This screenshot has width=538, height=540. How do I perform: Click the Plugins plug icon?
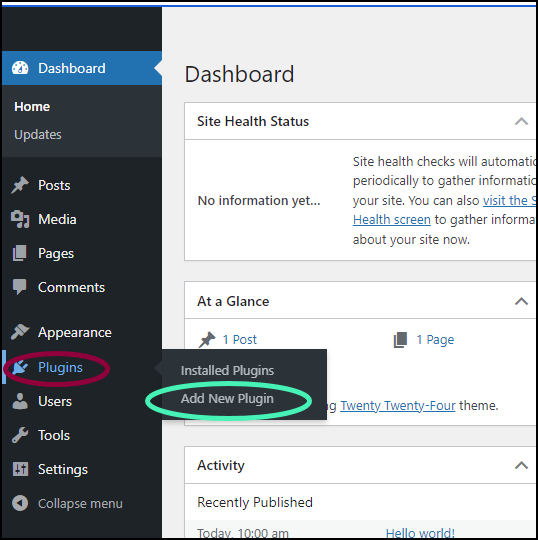pyautogui.click(x=20, y=367)
